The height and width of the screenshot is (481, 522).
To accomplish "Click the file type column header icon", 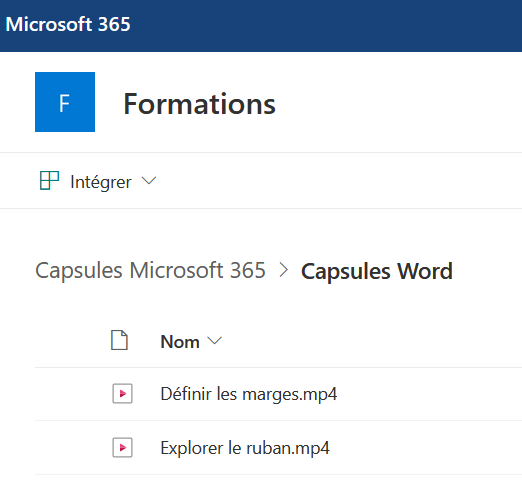I will tap(119, 340).
